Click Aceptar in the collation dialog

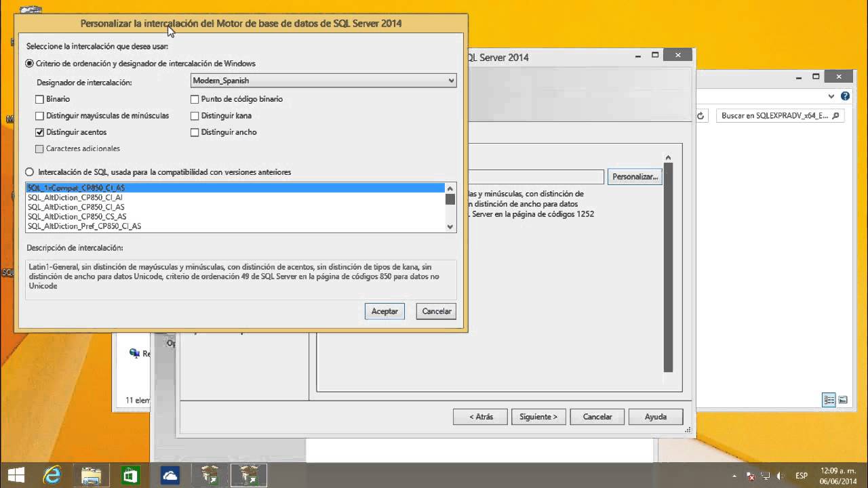coord(384,311)
